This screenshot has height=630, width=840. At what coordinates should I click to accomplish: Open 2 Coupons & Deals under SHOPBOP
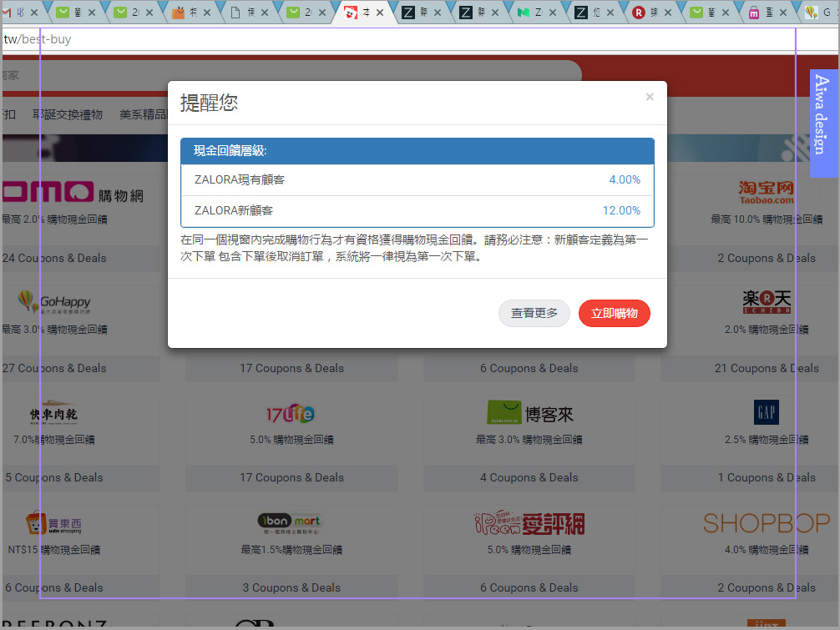766,587
